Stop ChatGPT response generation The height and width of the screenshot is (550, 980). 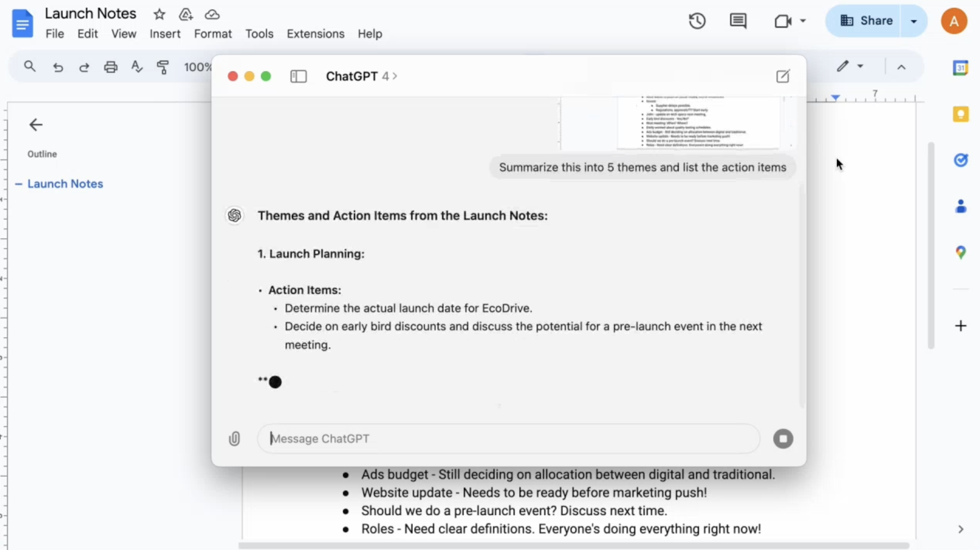click(x=783, y=438)
